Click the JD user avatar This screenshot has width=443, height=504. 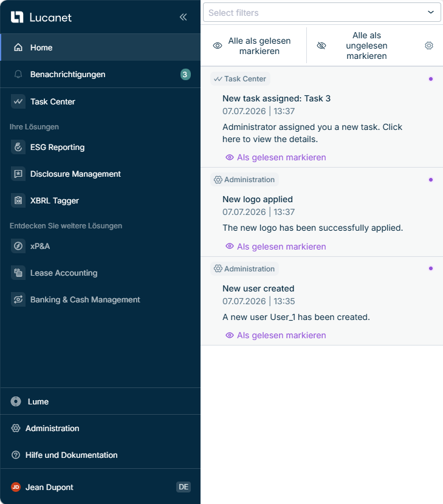(16, 487)
